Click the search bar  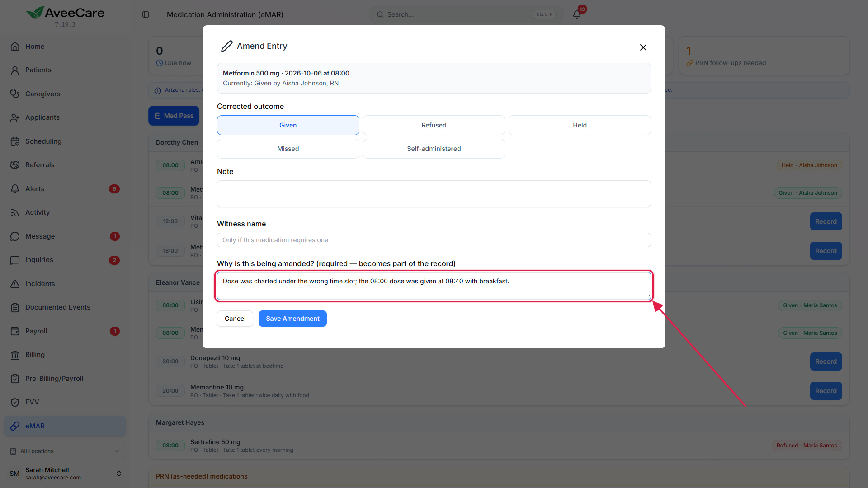tap(466, 14)
